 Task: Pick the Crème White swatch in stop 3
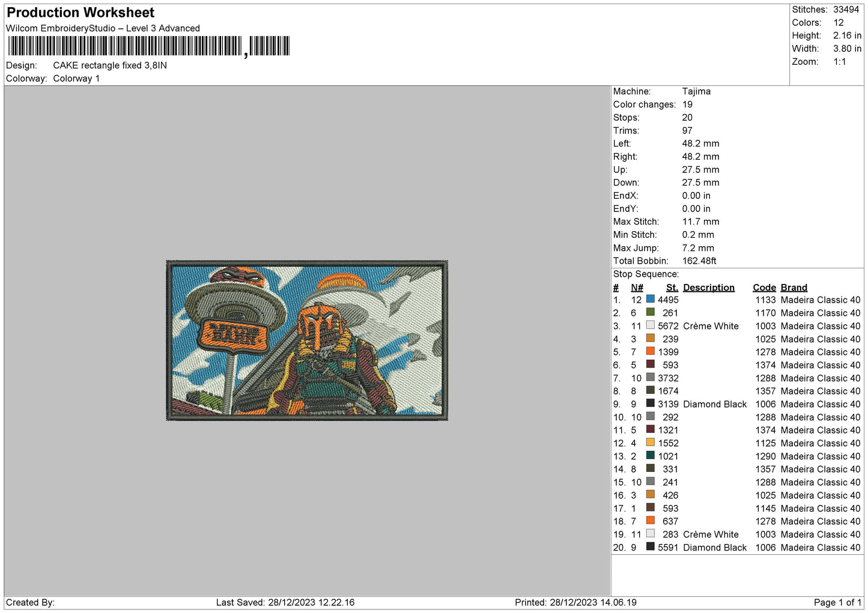(650, 325)
